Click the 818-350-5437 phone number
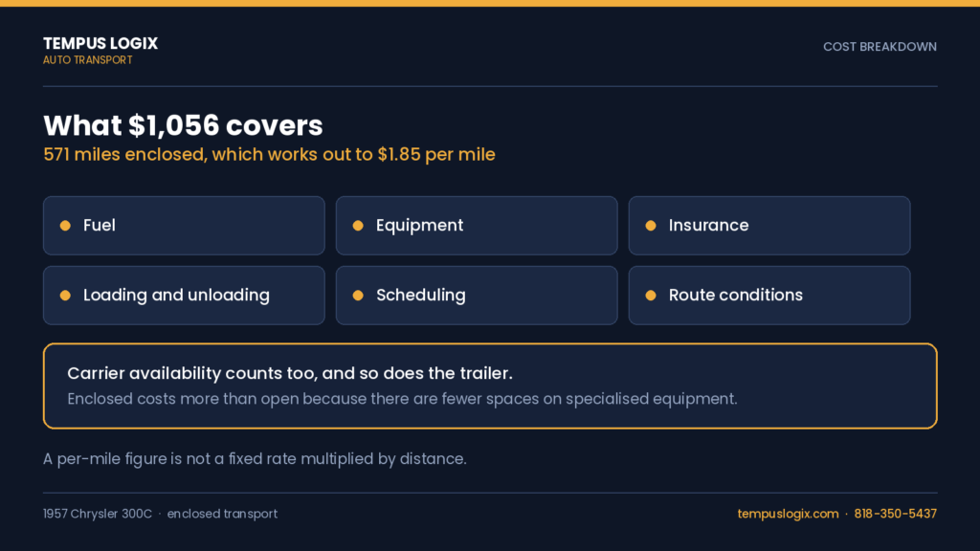The image size is (980, 551). [x=895, y=514]
